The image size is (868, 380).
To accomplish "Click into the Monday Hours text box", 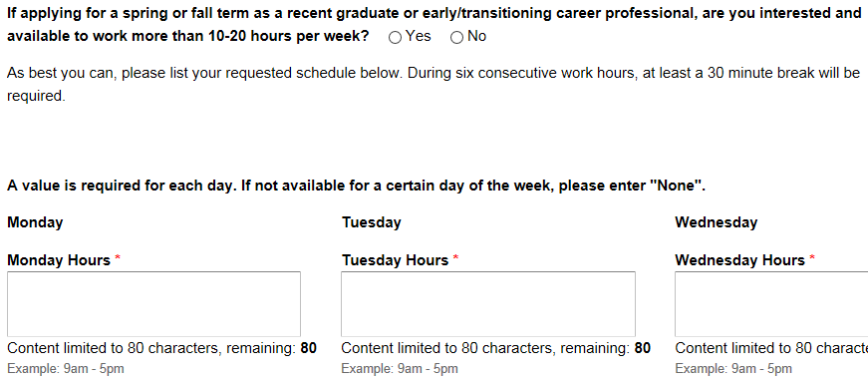I will [153, 303].
